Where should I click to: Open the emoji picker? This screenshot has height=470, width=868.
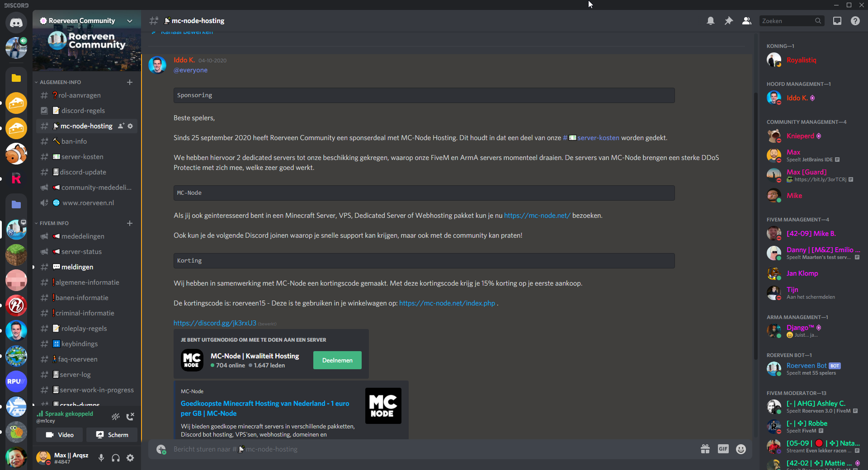(x=741, y=449)
